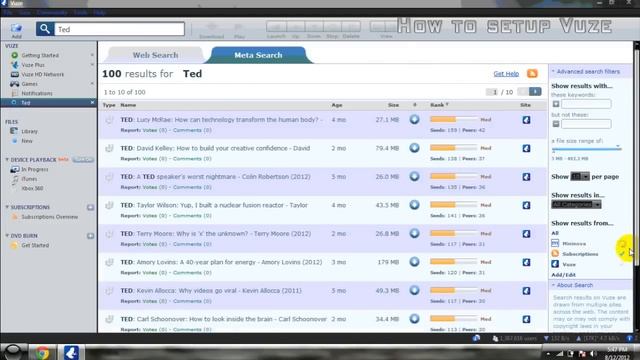Click the Getting Started green icon

(x=15, y=55)
